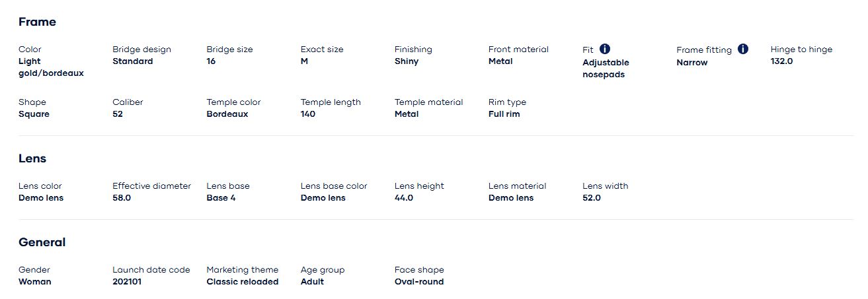Select the Square shape value
Image resolution: width=868 pixels, height=299 pixels.
(34, 114)
